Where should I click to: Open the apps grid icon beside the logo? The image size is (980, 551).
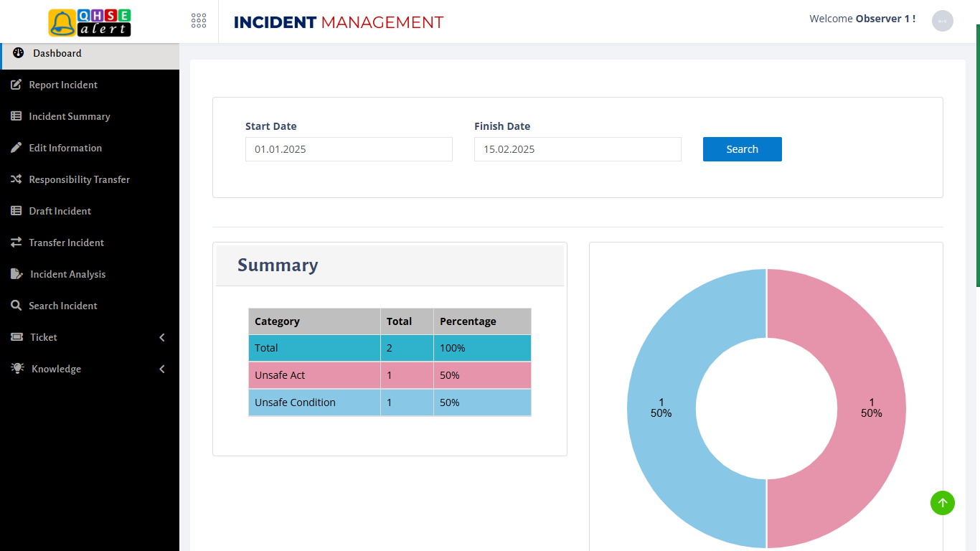pyautogui.click(x=199, y=21)
